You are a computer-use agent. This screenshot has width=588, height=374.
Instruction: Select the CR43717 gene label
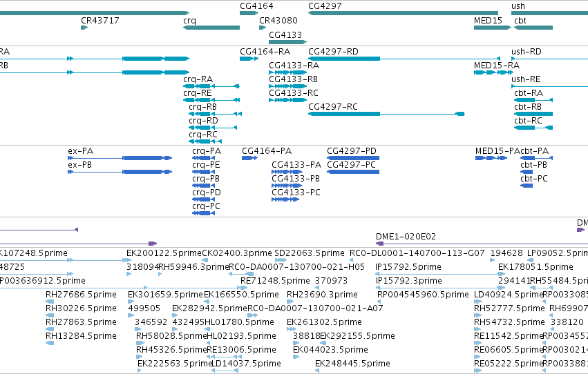pos(100,20)
